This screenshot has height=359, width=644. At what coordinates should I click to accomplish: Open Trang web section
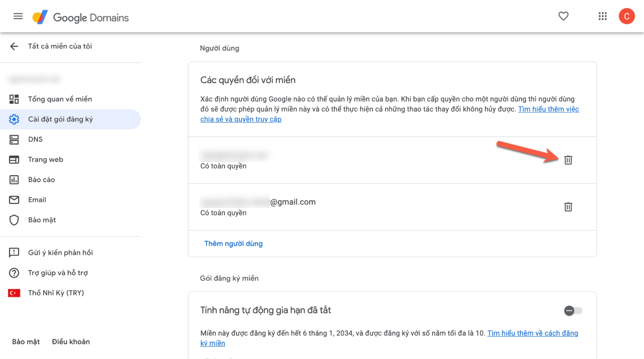coord(46,160)
